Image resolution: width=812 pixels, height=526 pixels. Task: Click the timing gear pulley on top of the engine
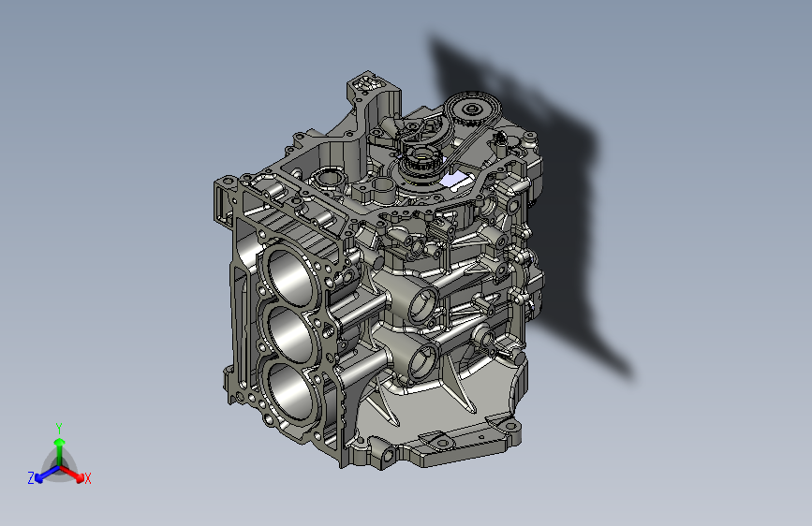[x=472, y=110]
